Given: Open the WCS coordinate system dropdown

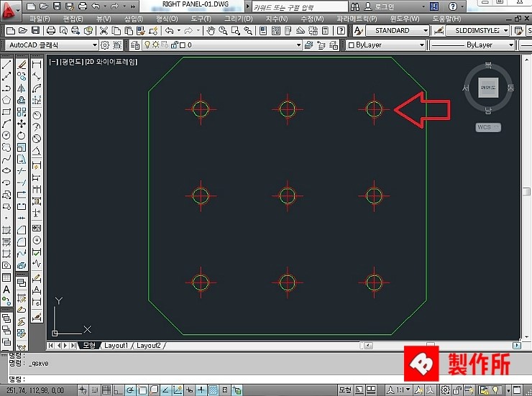Looking at the screenshot, I should coord(488,127).
